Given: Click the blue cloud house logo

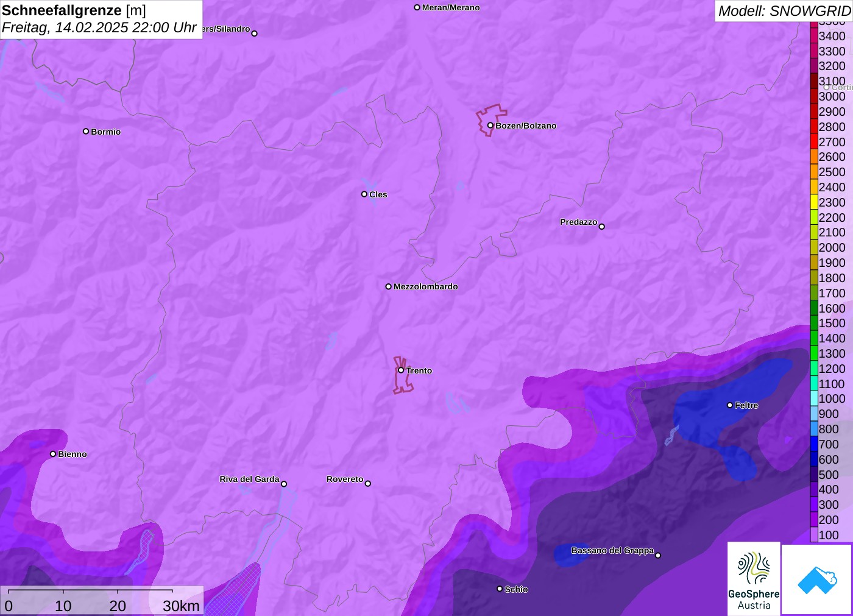Looking at the screenshot, I should 817,579.
